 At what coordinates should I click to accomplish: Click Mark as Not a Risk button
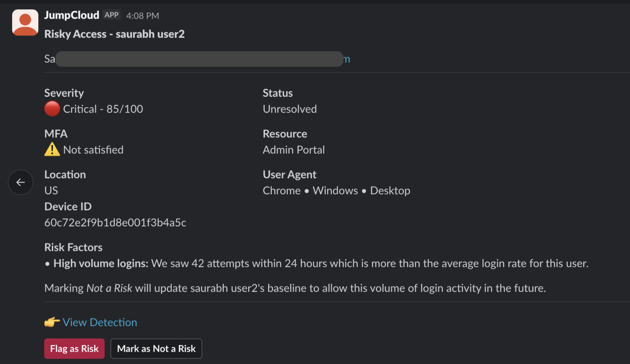[156, 349]
